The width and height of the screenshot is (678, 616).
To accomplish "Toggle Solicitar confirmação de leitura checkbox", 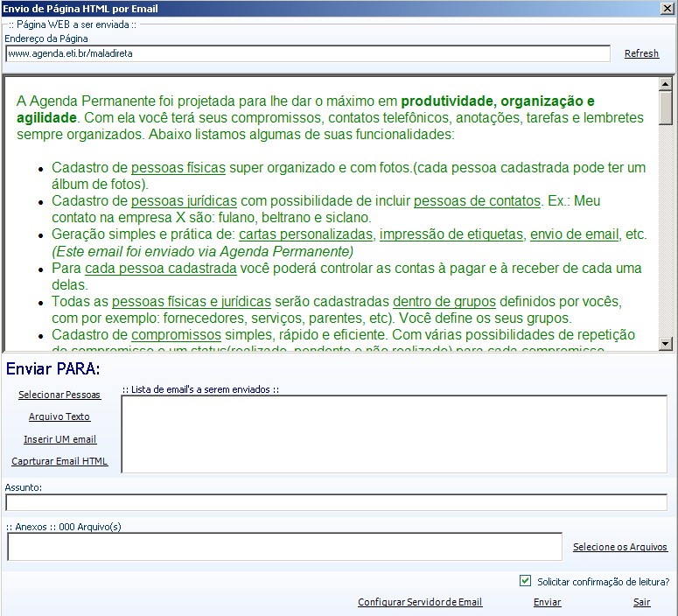I will point(525,581).
